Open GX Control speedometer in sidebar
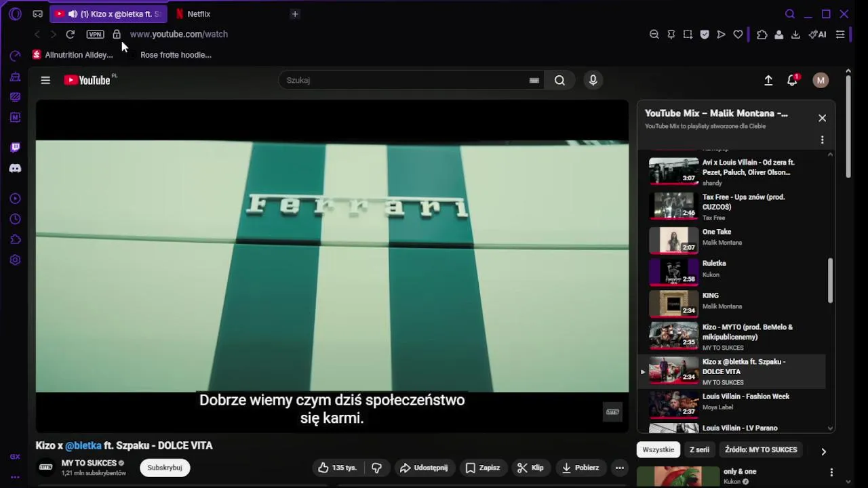Image resolution: width=868 pixels, height=488 pixels. 15,56
